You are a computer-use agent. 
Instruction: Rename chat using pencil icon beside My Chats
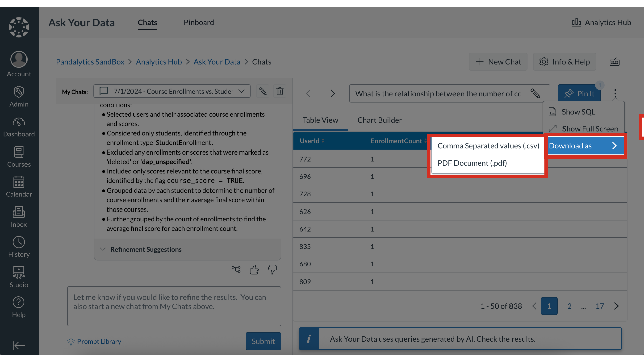263,91
